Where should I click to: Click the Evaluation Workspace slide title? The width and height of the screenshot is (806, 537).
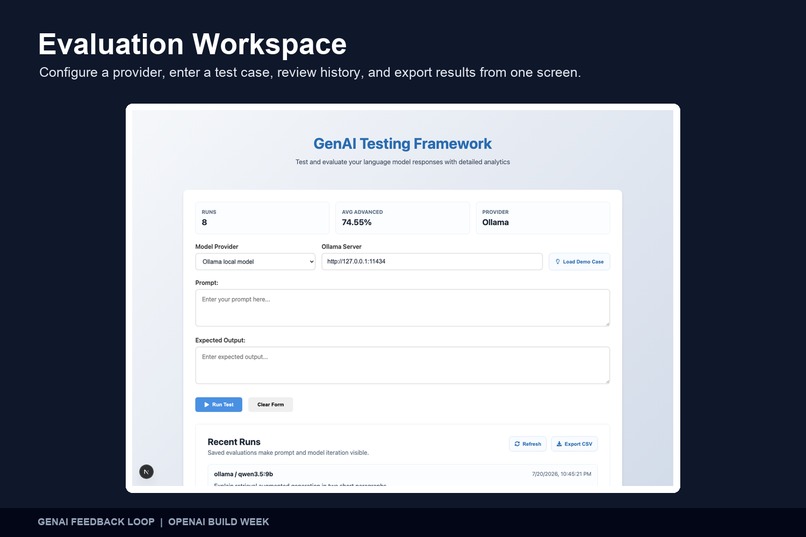(x=192, y=44)
